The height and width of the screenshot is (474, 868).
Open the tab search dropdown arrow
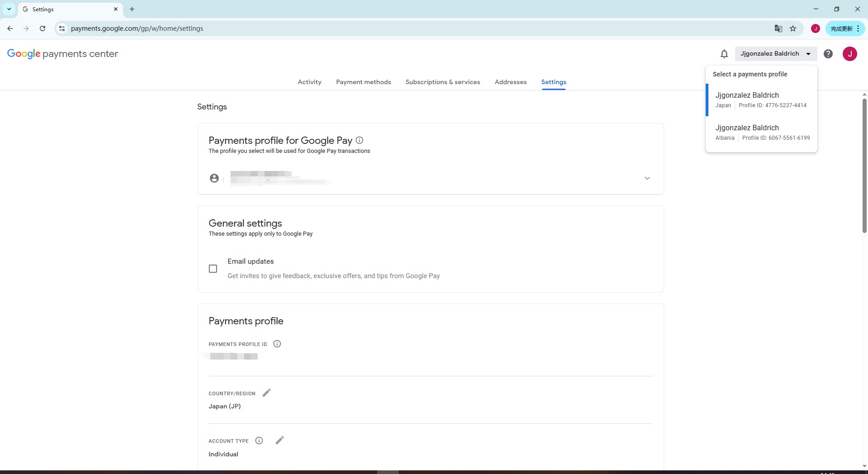click(x=9, y=9)
